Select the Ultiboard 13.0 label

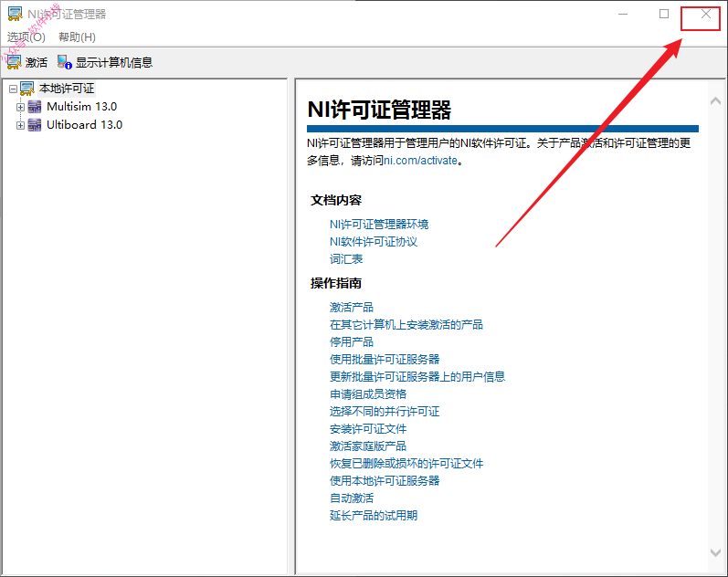point(85,125)
